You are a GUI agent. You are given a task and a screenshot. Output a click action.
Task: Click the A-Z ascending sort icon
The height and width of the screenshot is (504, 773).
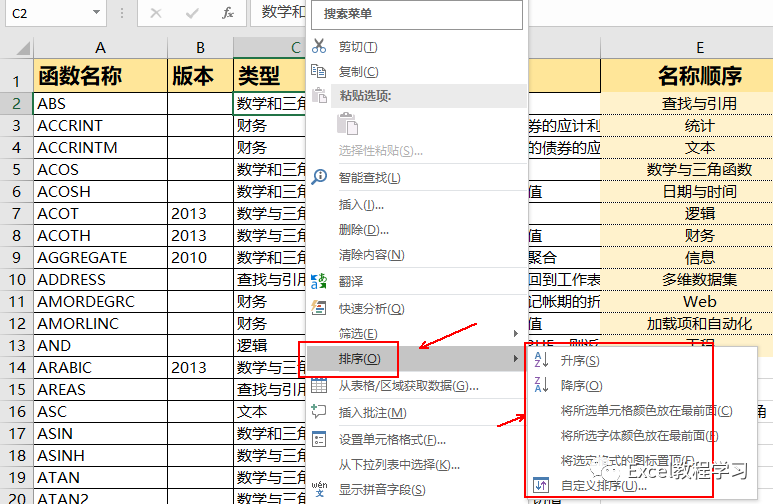(x=541, y=360)
